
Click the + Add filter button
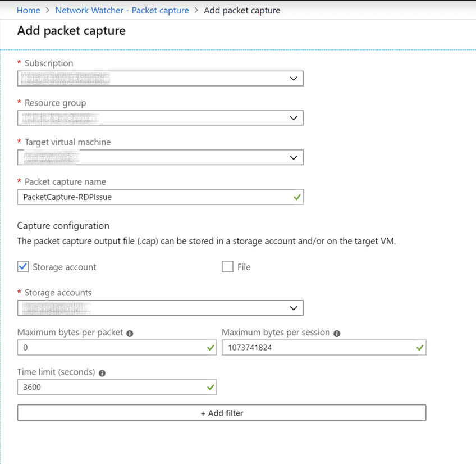coord(222,413)
